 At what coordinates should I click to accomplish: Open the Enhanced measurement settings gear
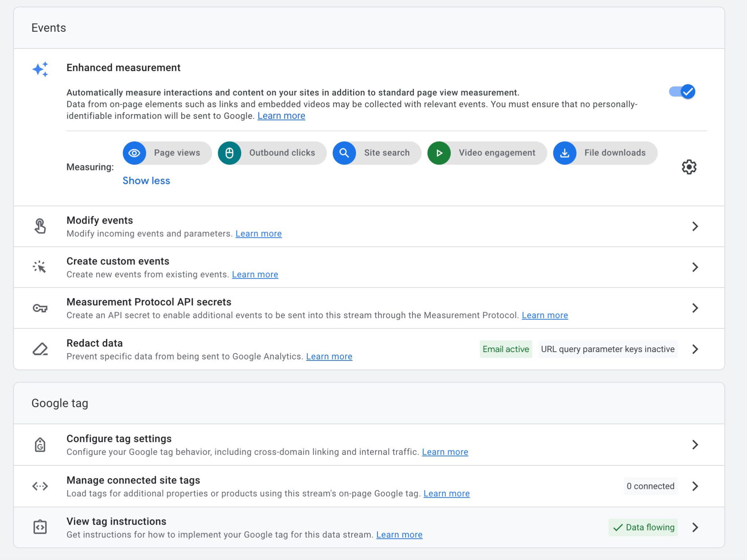[689, 167]
